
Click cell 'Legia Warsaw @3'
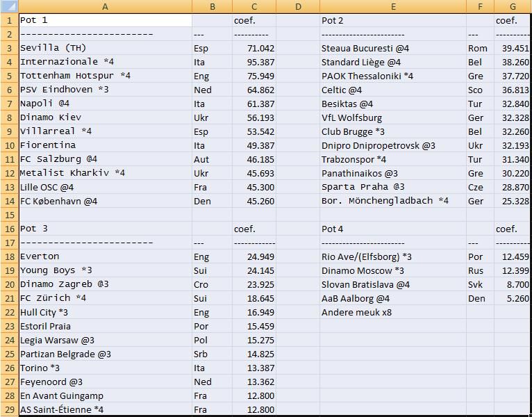[x=105, y=341]
